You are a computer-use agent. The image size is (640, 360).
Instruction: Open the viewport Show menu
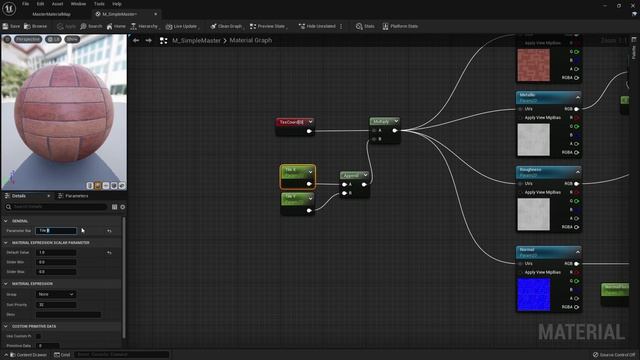click(x=72, y=39)
